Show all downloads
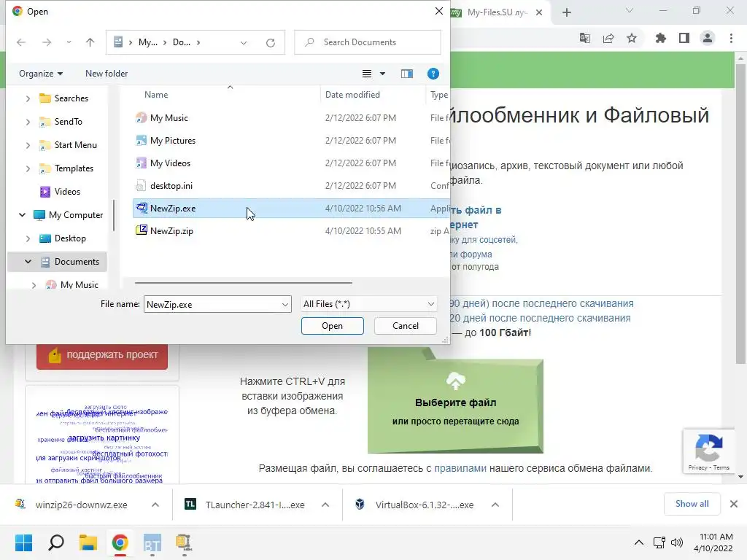747x560 pixels. [x=692, y=504]
